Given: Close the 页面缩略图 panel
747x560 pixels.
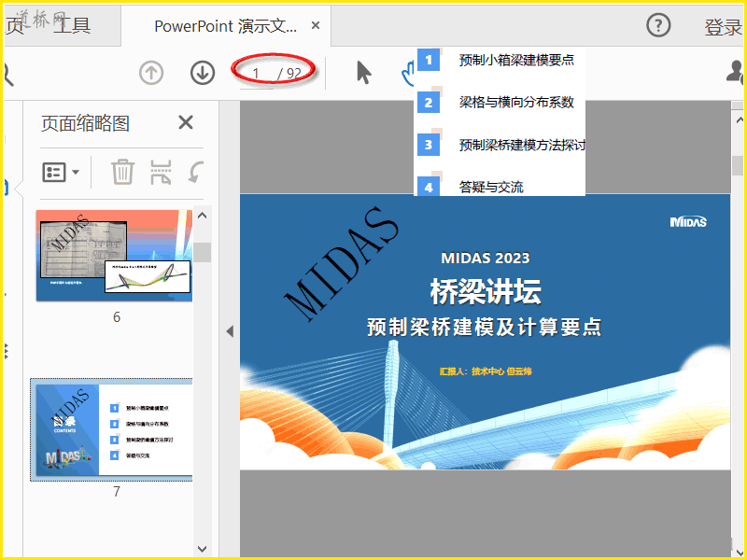Looking at the screenshot, I should click(186, 123).
